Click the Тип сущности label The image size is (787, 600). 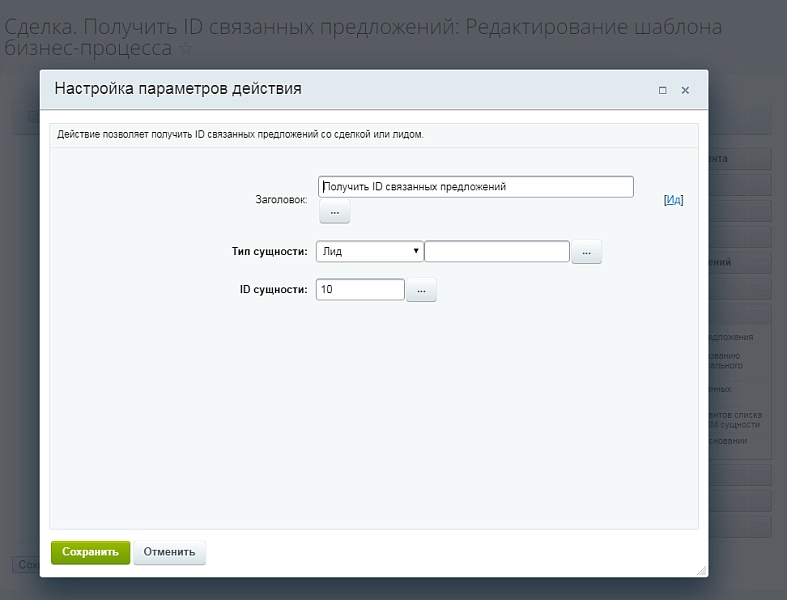click(x=270, y=252)
